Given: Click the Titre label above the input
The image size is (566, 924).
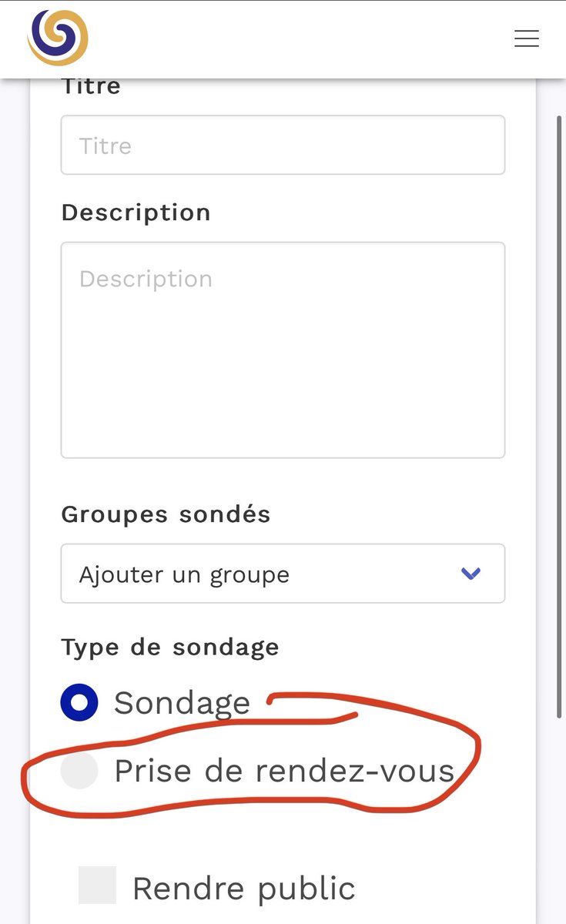Looking at the screenshot, I should pyautogui.click(x=91, y=86).
